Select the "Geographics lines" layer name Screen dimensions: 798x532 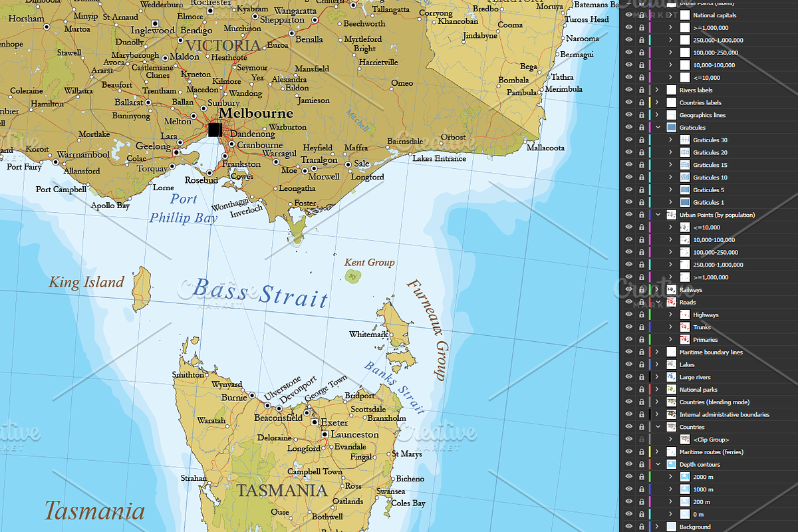[702, 115]
